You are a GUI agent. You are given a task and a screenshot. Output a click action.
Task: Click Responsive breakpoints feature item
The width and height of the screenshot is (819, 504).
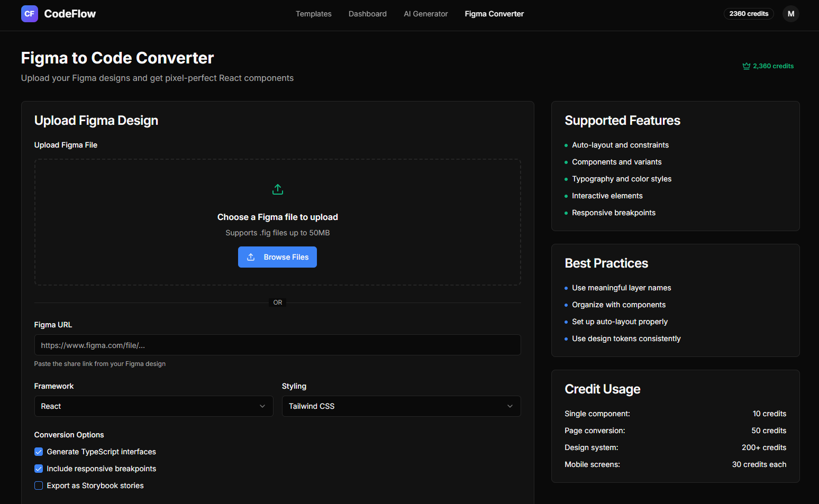click(614, 213)
